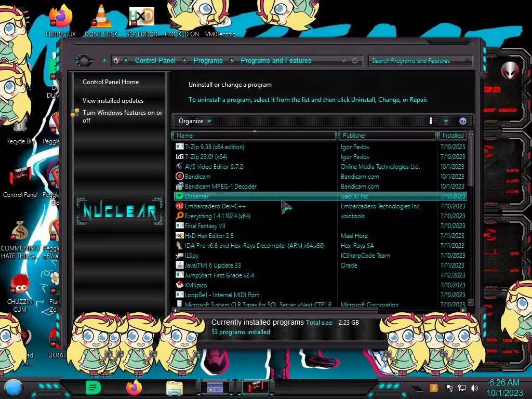
Task: Focus the Search Programs and Features box
Action: point(420,61)
